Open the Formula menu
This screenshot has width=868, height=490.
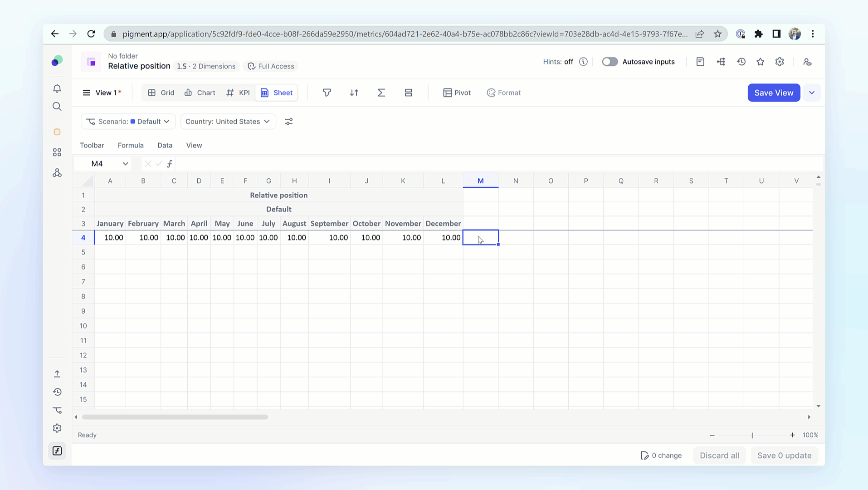point(131,145)
